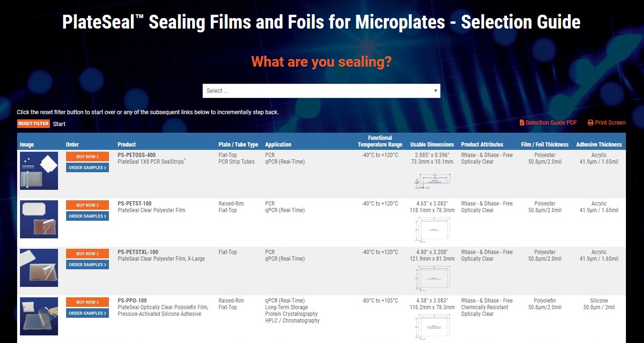Click BUY NOW for PS-PPO-100
Screen dimensions: 644x343
click(x=88, y=302)
